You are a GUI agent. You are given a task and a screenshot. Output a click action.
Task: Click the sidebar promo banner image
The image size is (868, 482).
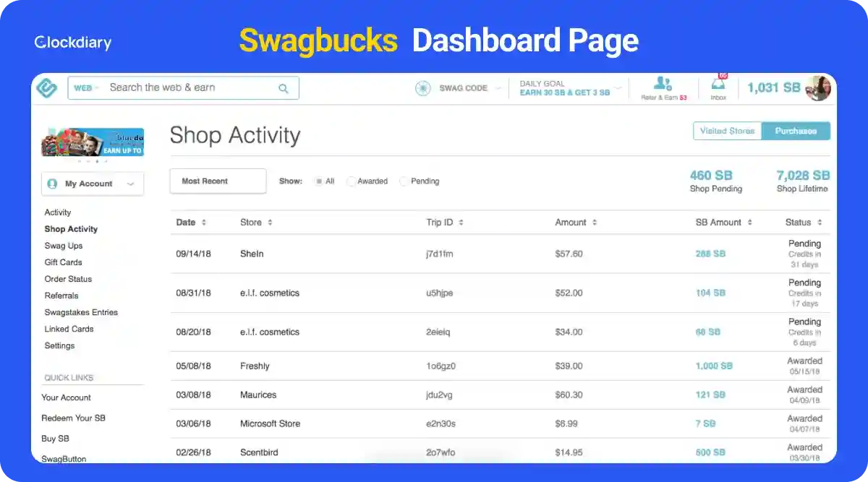[93, 142]
